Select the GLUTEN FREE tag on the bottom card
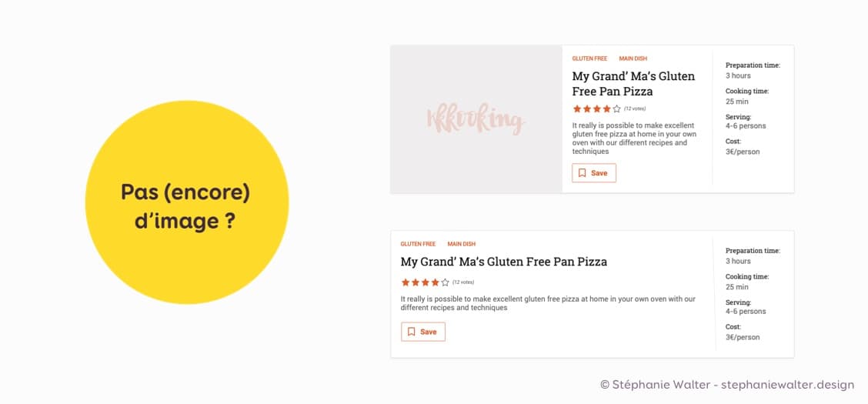 click(x=418, y=244)
